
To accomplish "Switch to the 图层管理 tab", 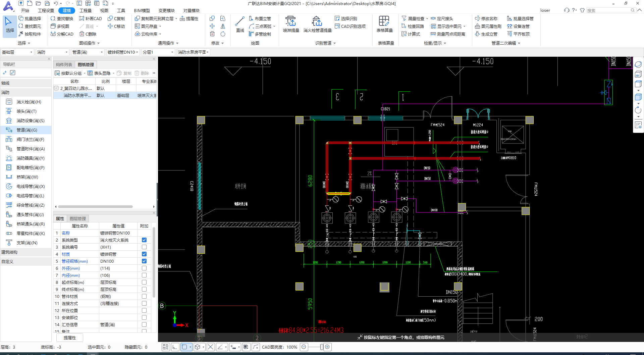I will click(x=77, y=218).
